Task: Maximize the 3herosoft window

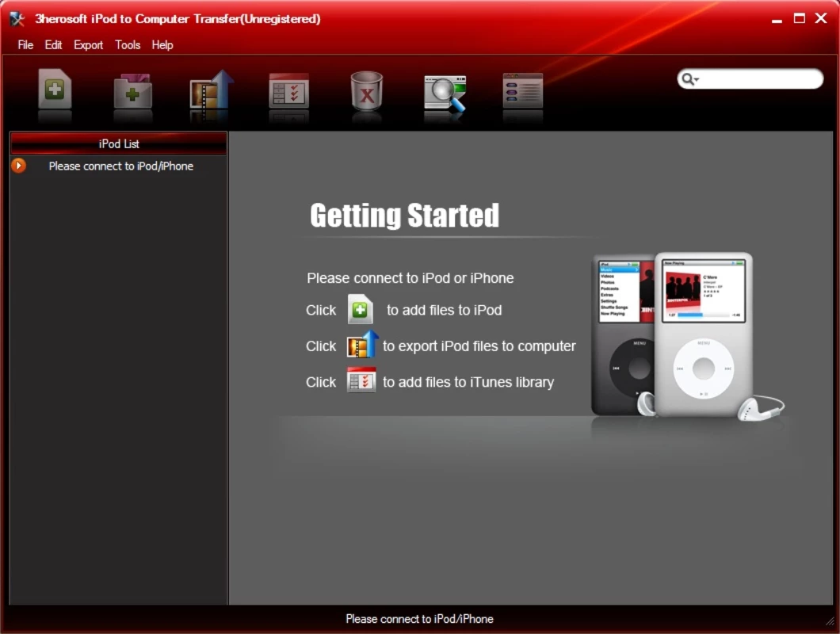Action: tap(799, 18)
